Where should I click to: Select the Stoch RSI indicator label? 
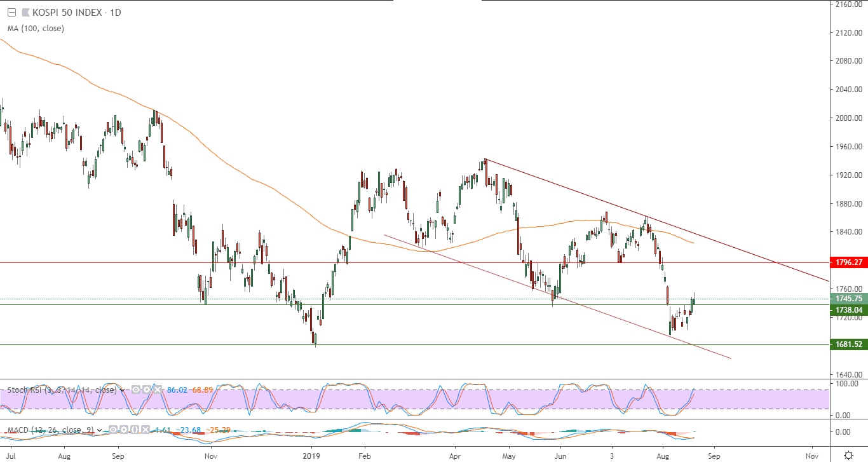pos(62,390)
